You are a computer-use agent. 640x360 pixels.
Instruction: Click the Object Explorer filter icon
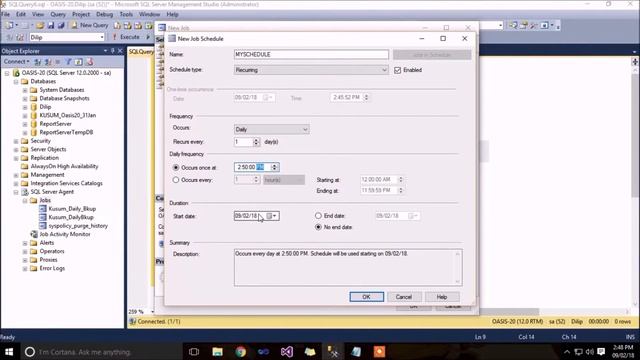tap(69, 62)
